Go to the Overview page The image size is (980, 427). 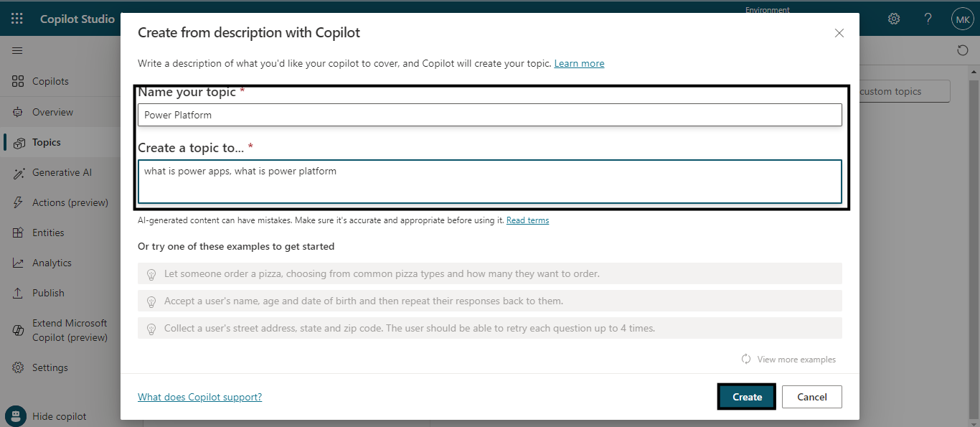(52, 112)
